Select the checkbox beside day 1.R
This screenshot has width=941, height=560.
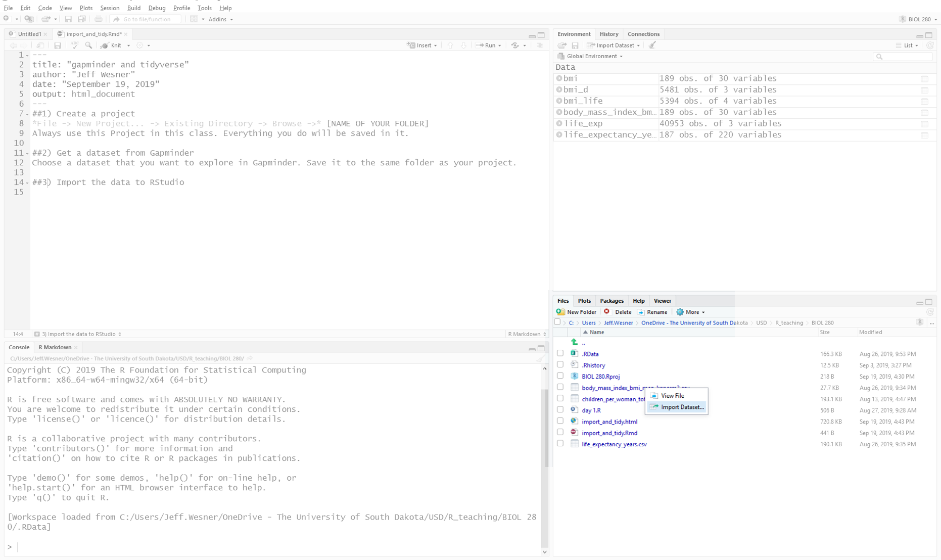[560, 410]
